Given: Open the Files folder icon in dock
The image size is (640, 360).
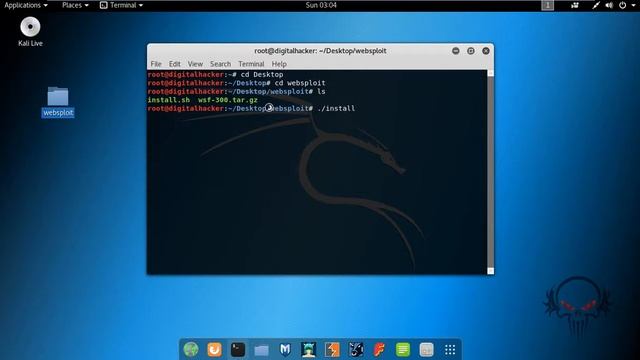Looking at the screenshot, I should tap(261, 350).
